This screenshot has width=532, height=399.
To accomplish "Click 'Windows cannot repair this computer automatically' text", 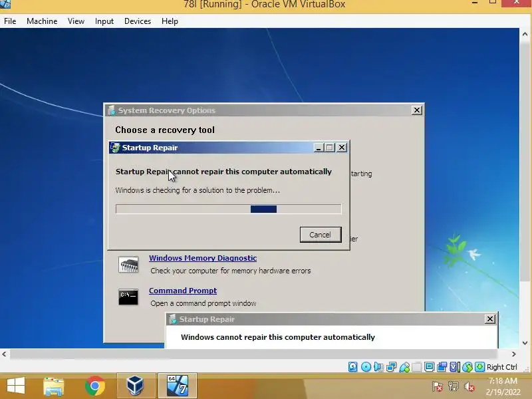I will pyautogui.click(x=278, y=337).
